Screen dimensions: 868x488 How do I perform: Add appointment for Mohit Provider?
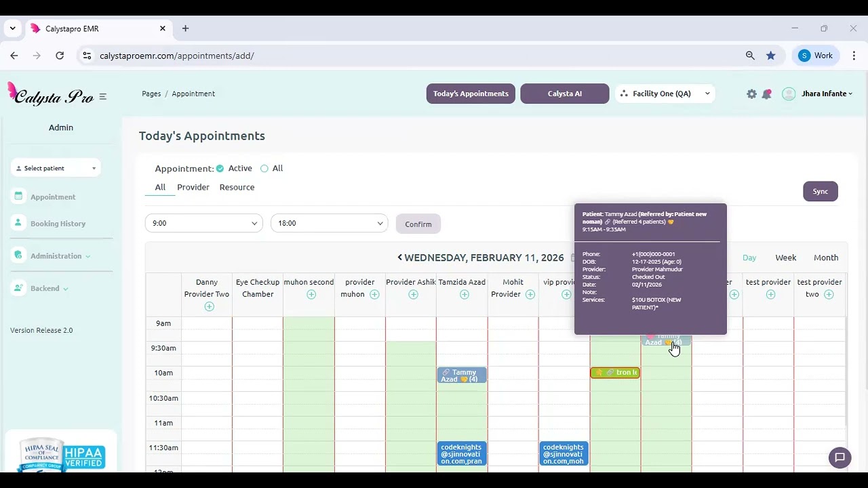(530, 294)
